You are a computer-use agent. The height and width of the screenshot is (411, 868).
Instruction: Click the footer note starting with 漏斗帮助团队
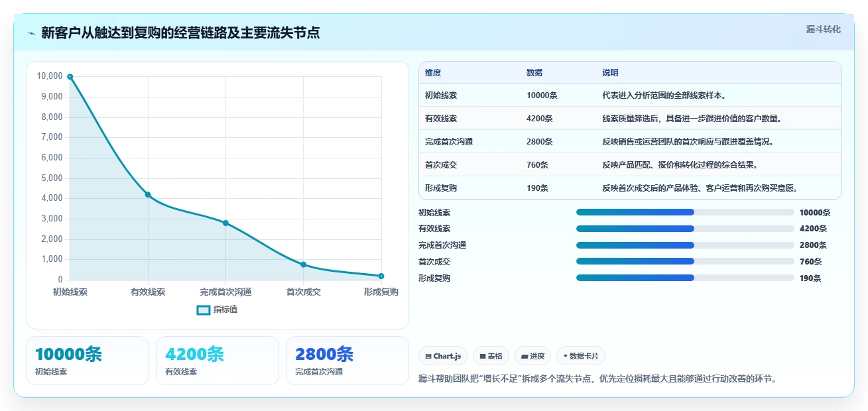[x=597, y=379]
